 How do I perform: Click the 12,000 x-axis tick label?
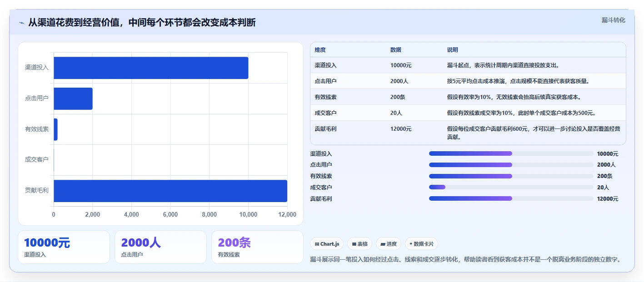[x=287, y=215]
